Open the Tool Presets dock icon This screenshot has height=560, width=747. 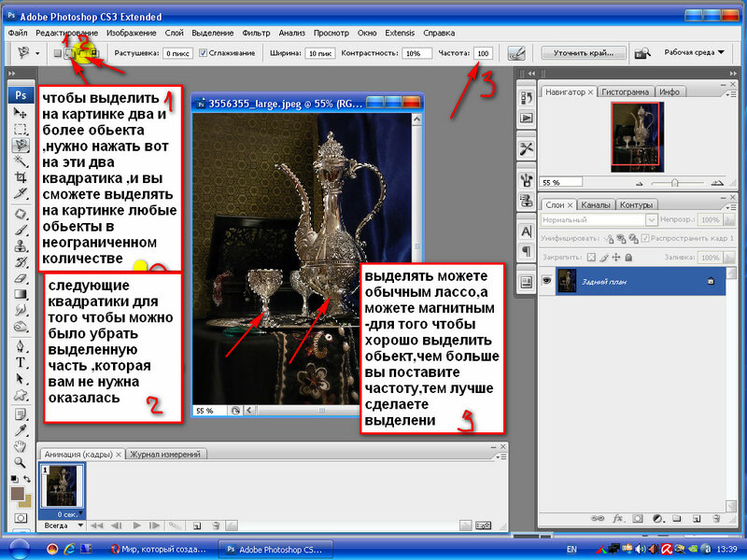526,149
